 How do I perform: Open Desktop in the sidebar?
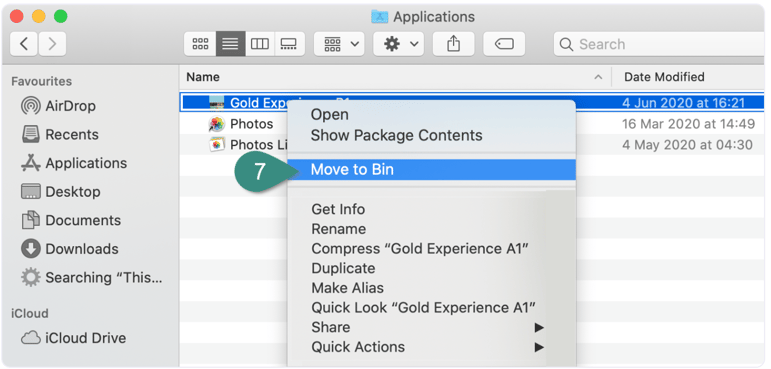pos(73,191)
